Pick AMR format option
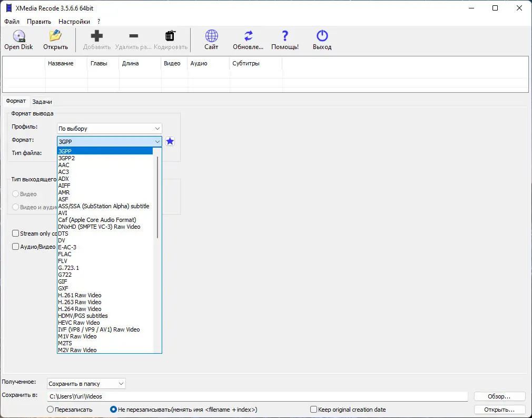Image resolution: width=532 pixels, height=418 pixels. [x=105, y=192]
